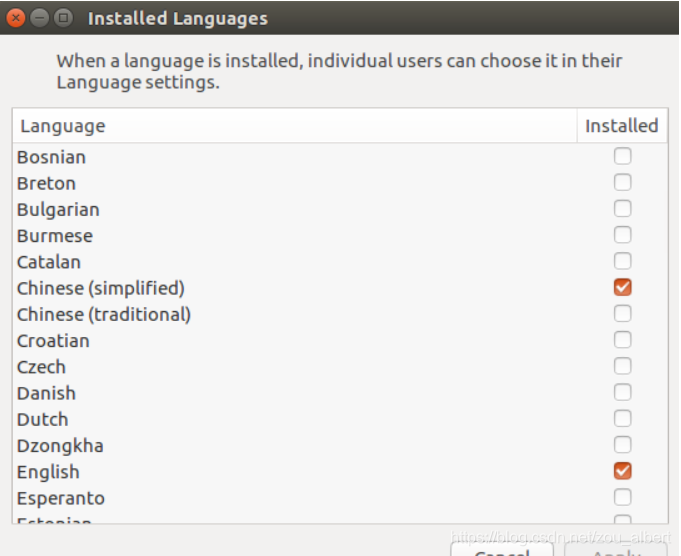Sort by the Language column header
Viewport: 681px width, 556px height.
(x=295, y=126)
